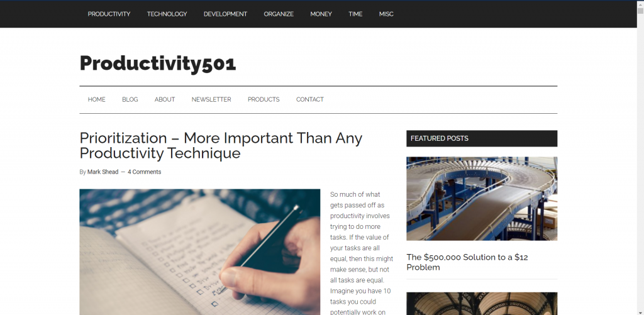This screenshot has width=644, height=315.
Task: Open the Money category
Action: 321,14
